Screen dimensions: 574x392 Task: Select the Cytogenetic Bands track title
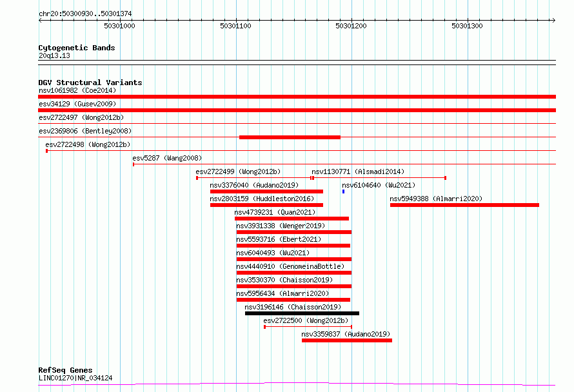click(77, 48)
